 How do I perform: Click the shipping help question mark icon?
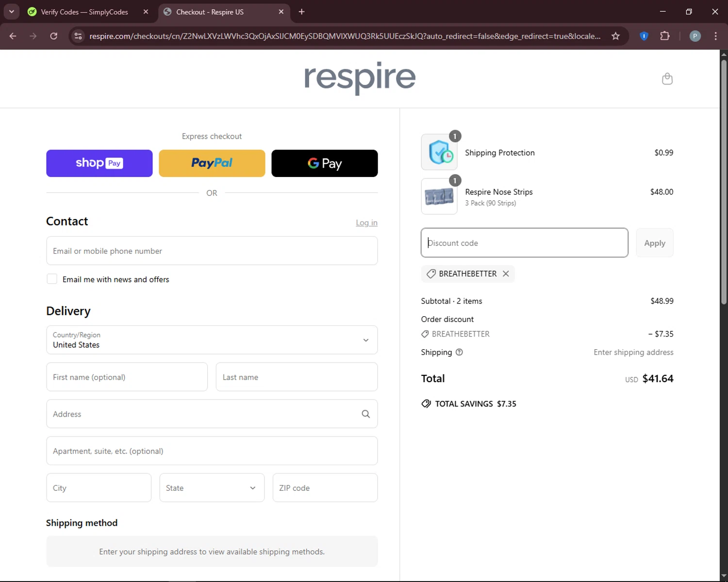click(x=459, y=352)
